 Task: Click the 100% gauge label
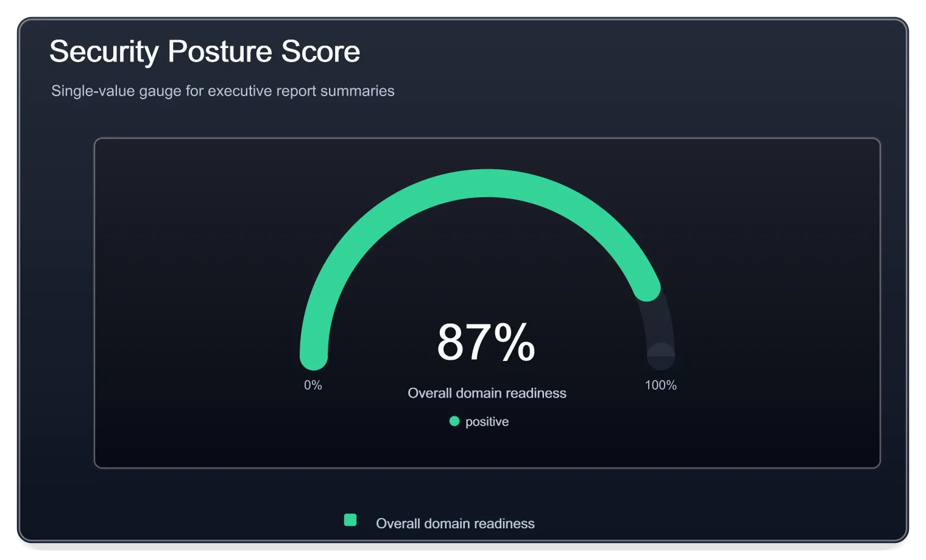coord(661,385)
